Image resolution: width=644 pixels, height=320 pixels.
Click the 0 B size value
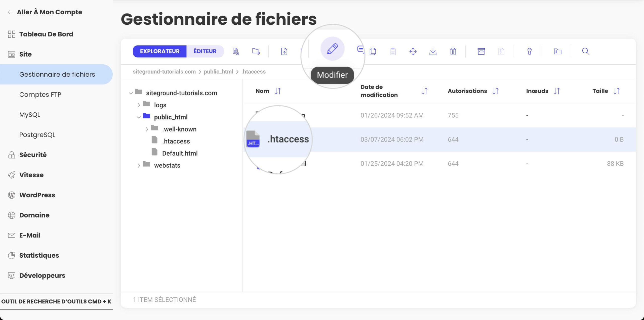tap(619, 140)
